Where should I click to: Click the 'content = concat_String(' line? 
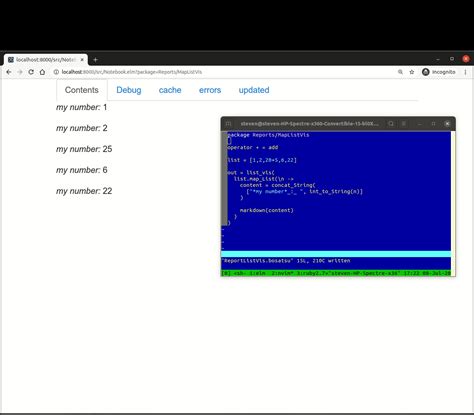point(278,185)
